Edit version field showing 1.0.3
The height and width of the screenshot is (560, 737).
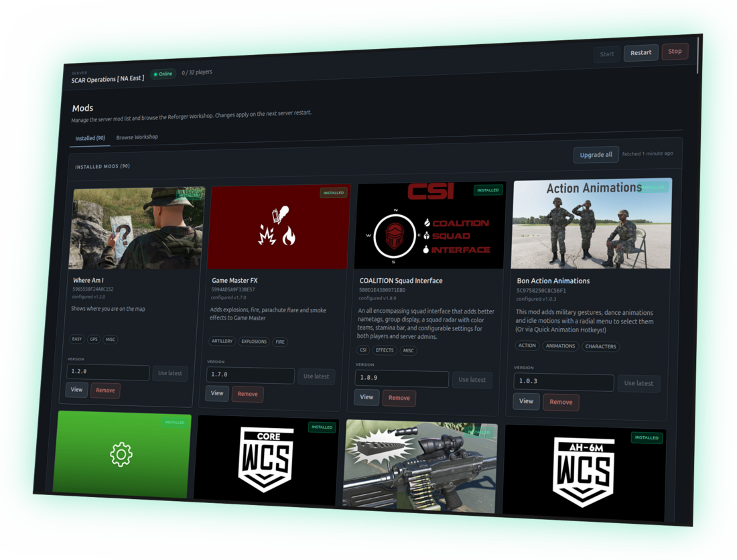(x=563, y=382)
